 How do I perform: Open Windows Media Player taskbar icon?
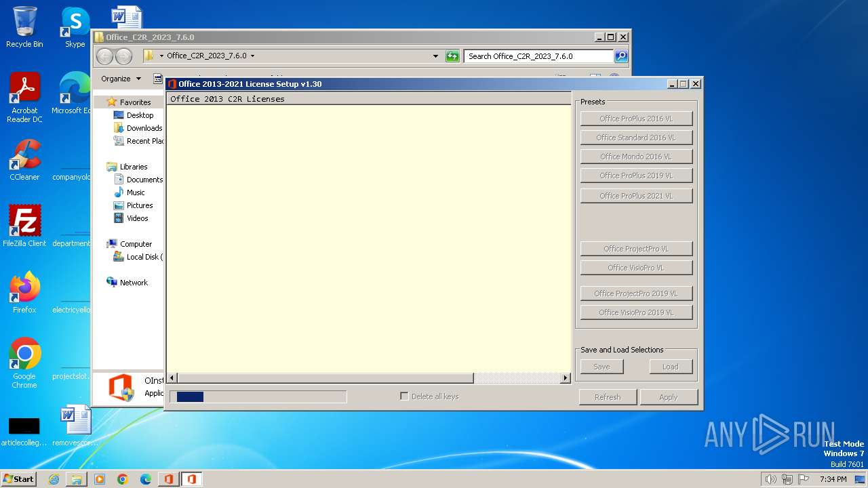point(100,479)
